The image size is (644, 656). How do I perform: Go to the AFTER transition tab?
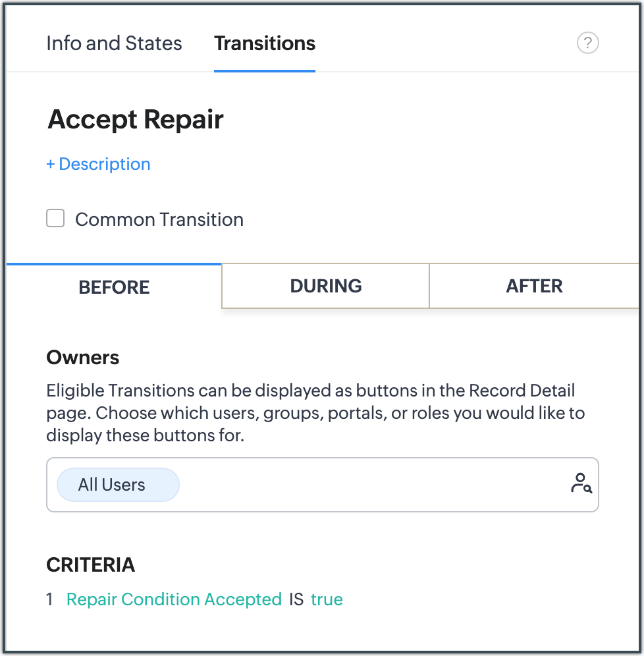(534, 286)
